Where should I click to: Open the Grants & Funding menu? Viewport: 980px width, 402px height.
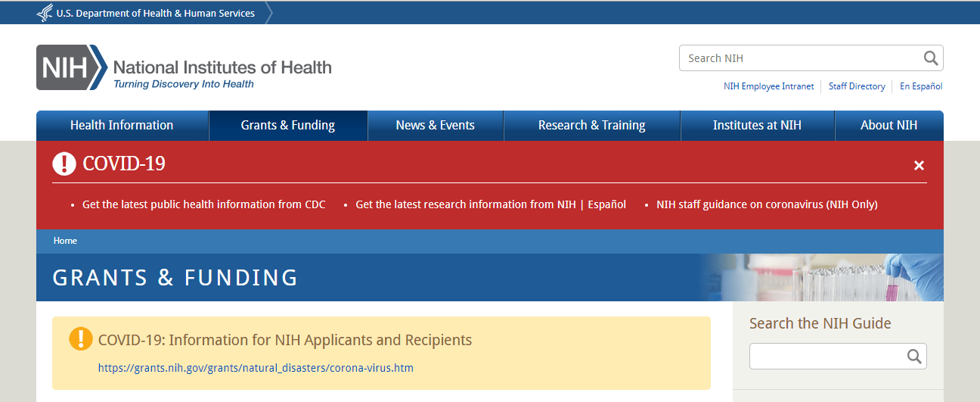tap(288, 126)
